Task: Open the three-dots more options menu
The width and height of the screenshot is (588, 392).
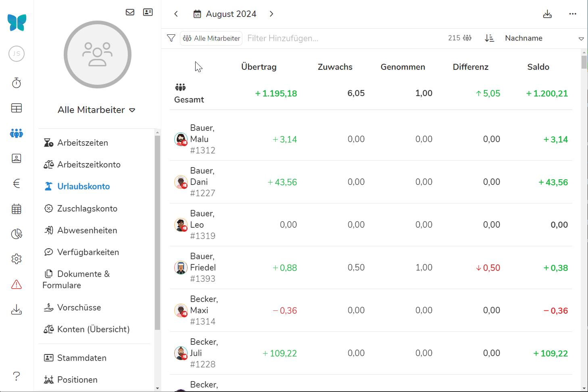Action: 573,14
